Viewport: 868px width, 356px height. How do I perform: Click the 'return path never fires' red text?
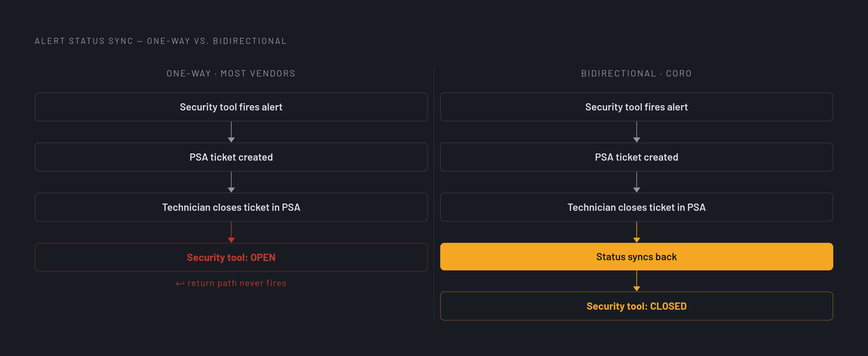coord(237,283)
